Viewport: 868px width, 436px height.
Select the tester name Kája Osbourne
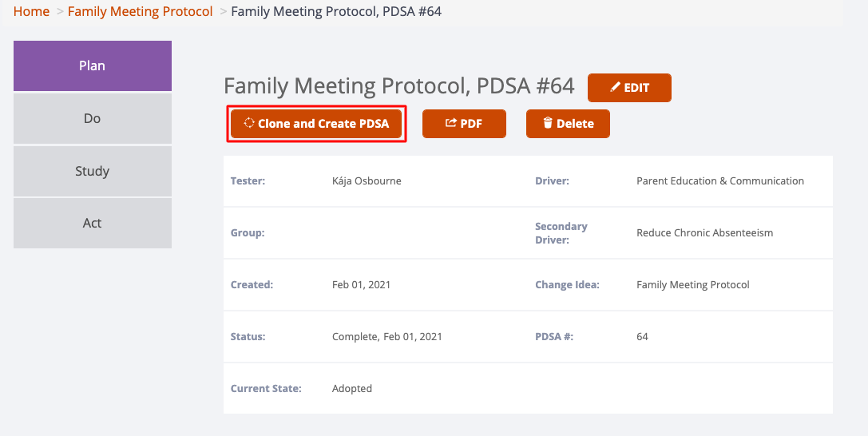pos(367,181)
